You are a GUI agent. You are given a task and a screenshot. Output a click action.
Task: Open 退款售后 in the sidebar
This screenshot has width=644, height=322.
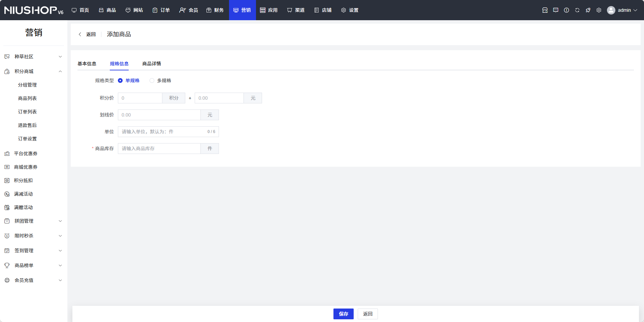(27, 125)
